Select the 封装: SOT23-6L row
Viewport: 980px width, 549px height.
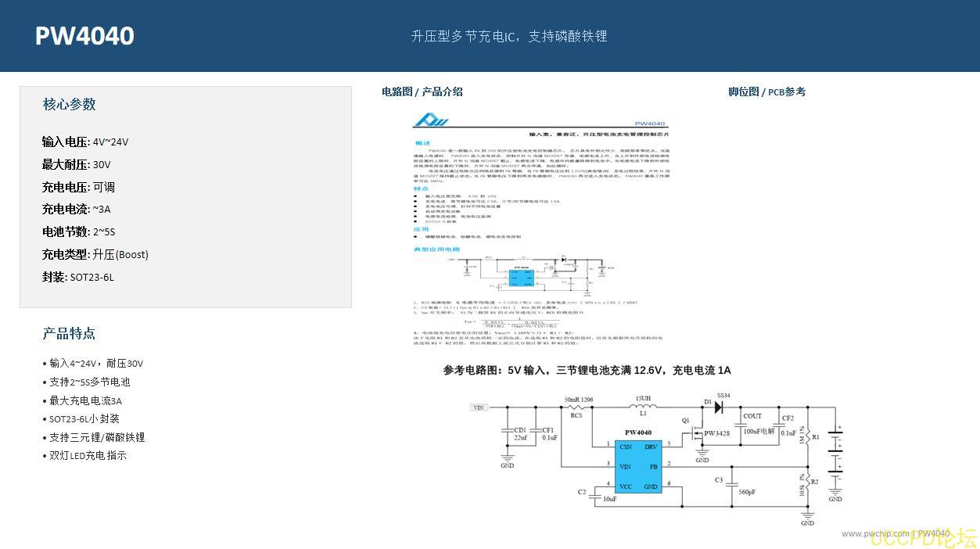pos(78,277)
